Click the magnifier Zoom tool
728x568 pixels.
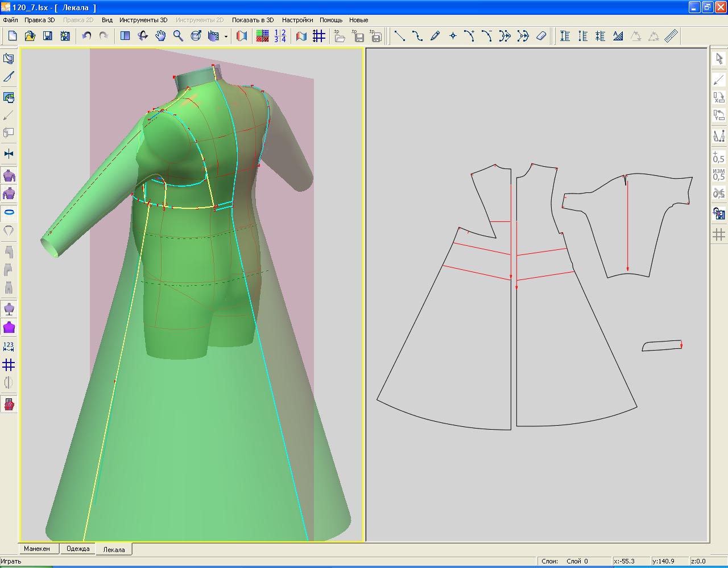pyautogui.click(x=178, y=36)
